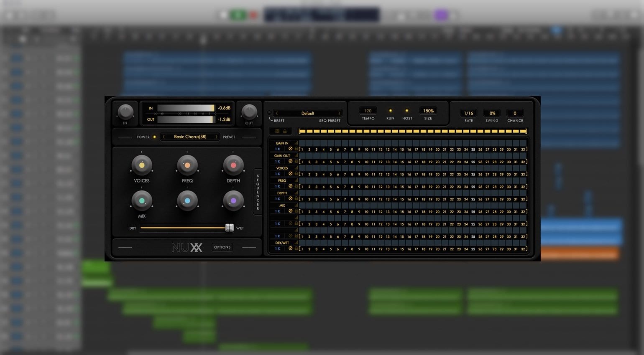Click the VOICES row lock icon
Screen dimensions: 644x355
click(x=296, y=174)
